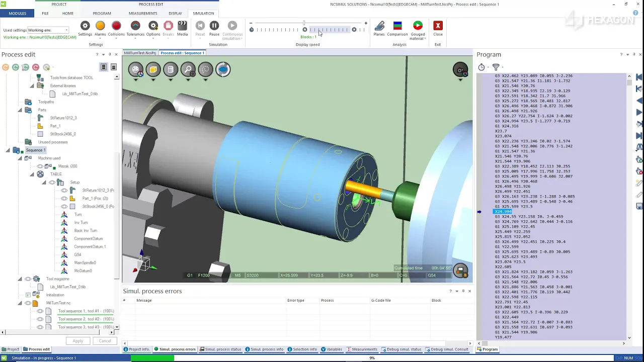Switch to the DISPLAY ribbon tab
The width and height of the screenshot is (644, 362).
point(175,14)
